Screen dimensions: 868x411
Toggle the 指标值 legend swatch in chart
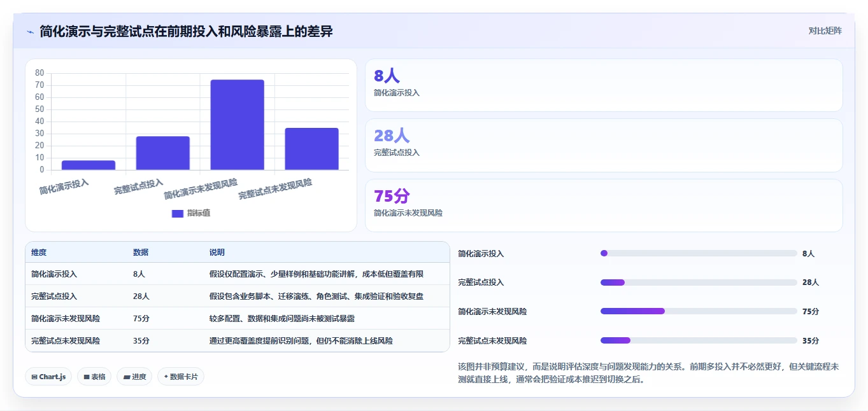click(178, 214)
